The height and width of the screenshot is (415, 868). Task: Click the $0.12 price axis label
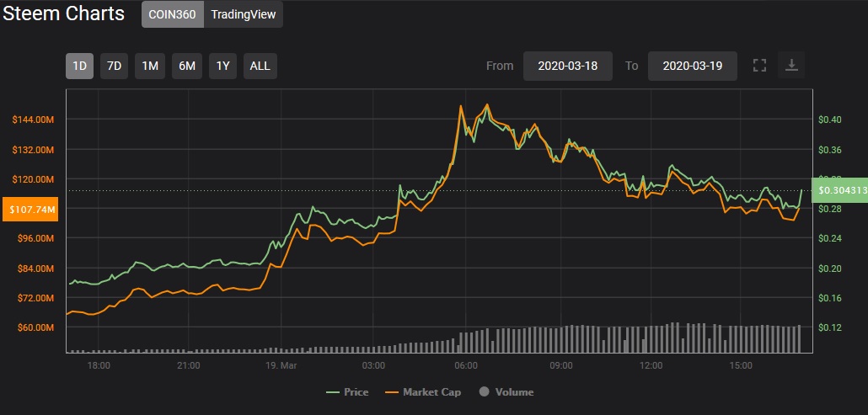829,327
